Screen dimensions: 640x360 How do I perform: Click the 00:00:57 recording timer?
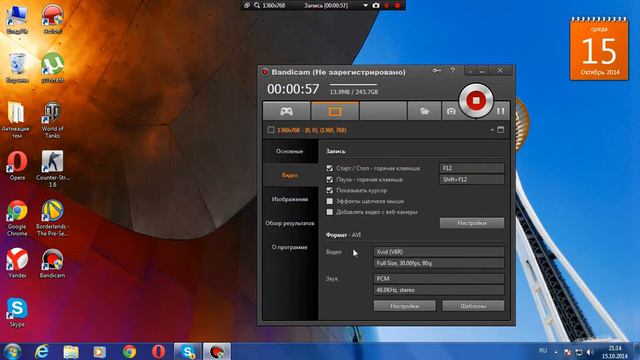[x=293, y=89]
